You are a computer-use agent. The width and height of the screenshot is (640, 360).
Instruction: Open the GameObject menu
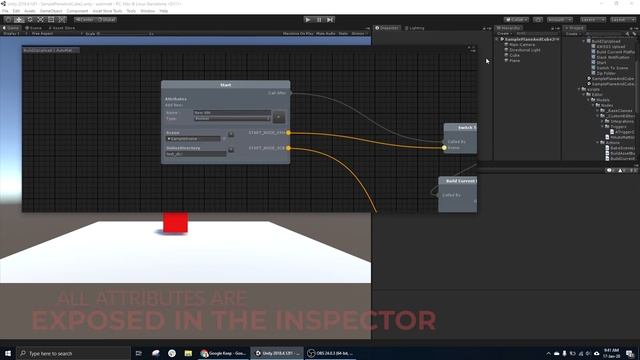51,11
